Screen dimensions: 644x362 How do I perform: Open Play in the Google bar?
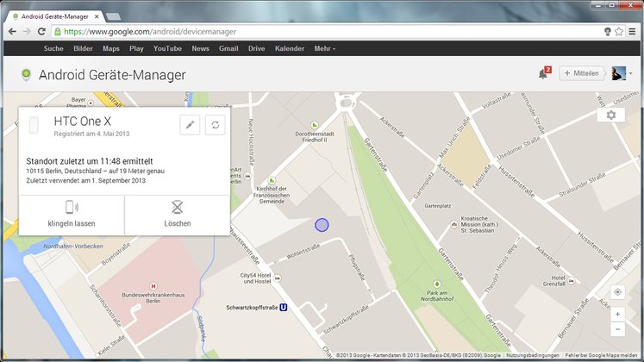pos(136,48)
